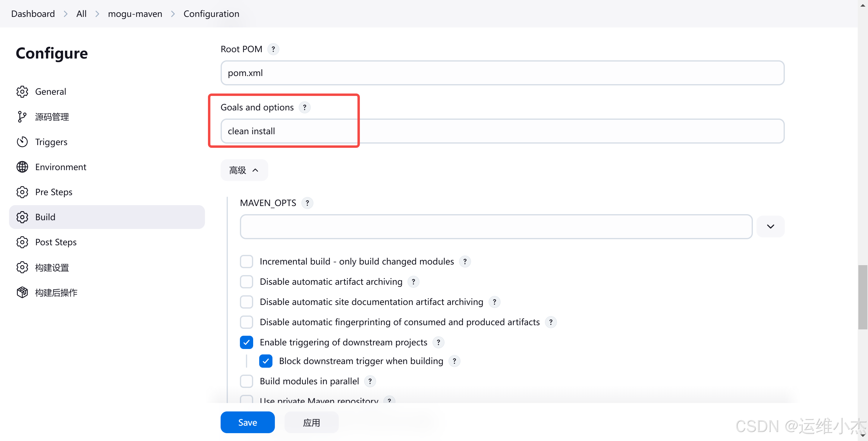Image resolution: width=868 pixels, height=441 pixels.
Task: Click the Environment globe icon
Action: point(22,167)
